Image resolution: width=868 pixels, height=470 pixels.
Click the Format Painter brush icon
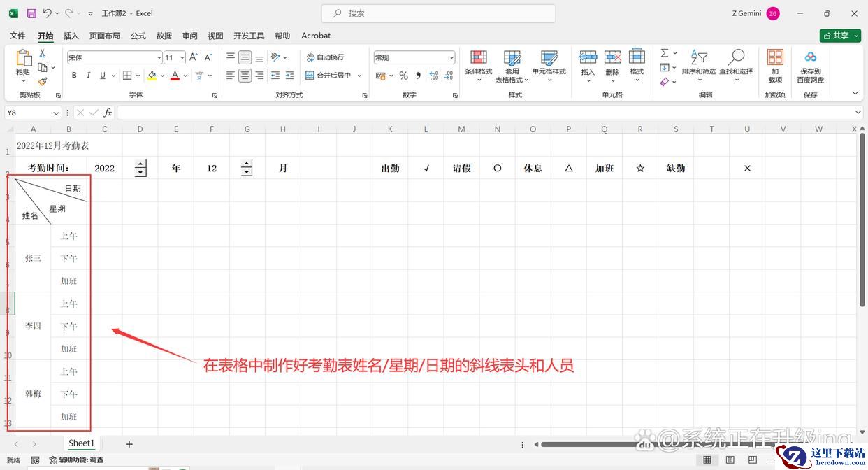pos(43,82)
